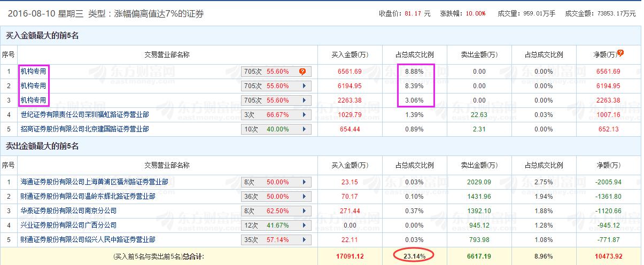Open 兴业证券广西分公司 link
This screenshot has height=265, width=644.
point(68,225)
